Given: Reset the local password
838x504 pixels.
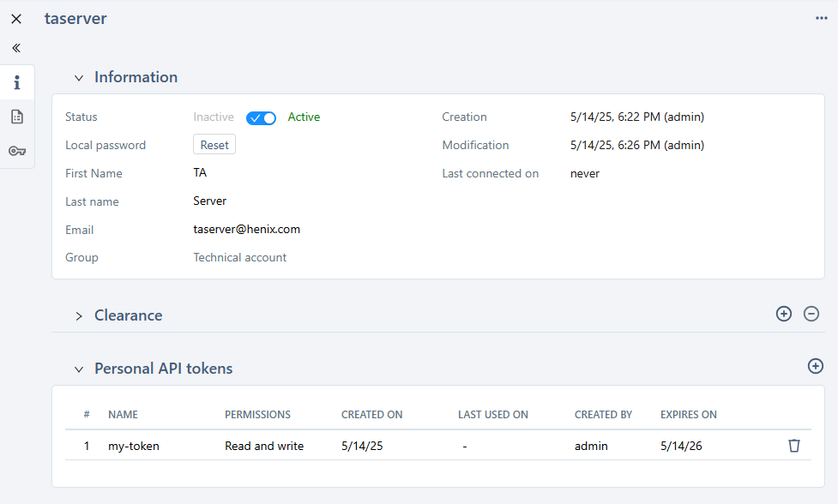Looking at the screenshot, I should tap(214, 144).
